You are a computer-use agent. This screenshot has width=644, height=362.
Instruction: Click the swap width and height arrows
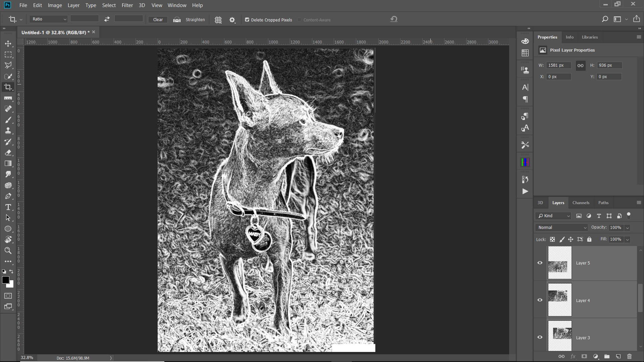tap(107, 19)
